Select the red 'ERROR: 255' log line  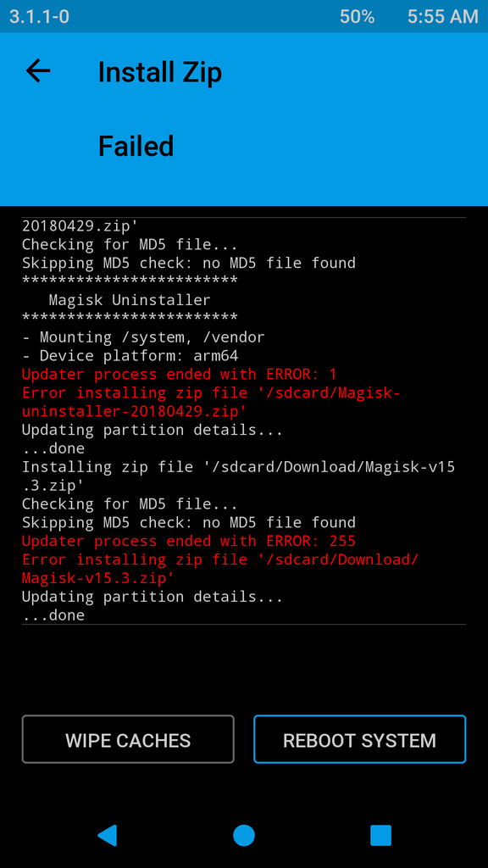point(189,541)
